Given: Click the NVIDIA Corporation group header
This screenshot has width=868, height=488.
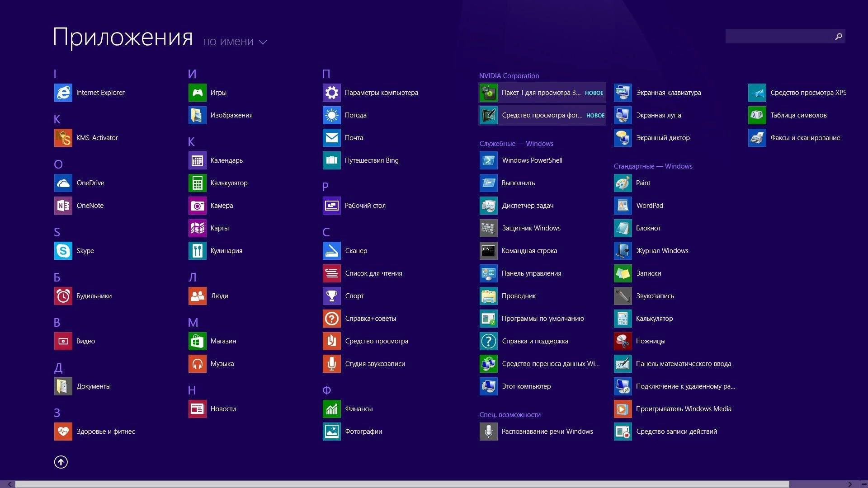Looking at the screenshot, I should [509, 76].
